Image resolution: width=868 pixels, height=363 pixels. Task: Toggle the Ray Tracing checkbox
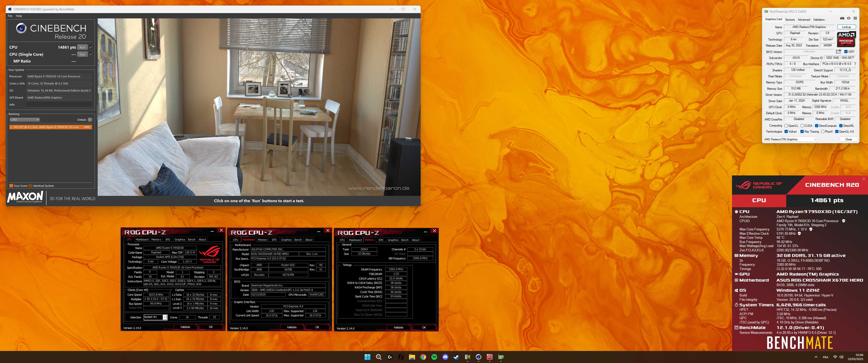coord(802,132)
